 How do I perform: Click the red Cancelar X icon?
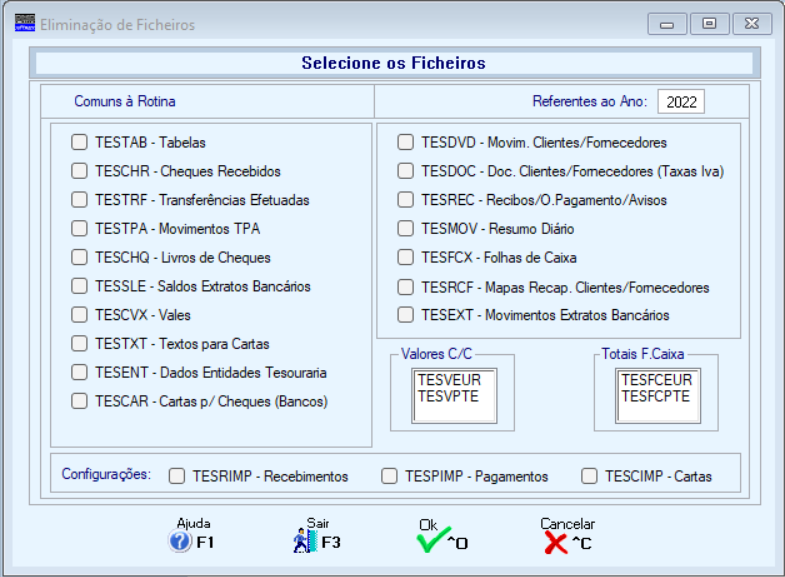pos(556,542)
